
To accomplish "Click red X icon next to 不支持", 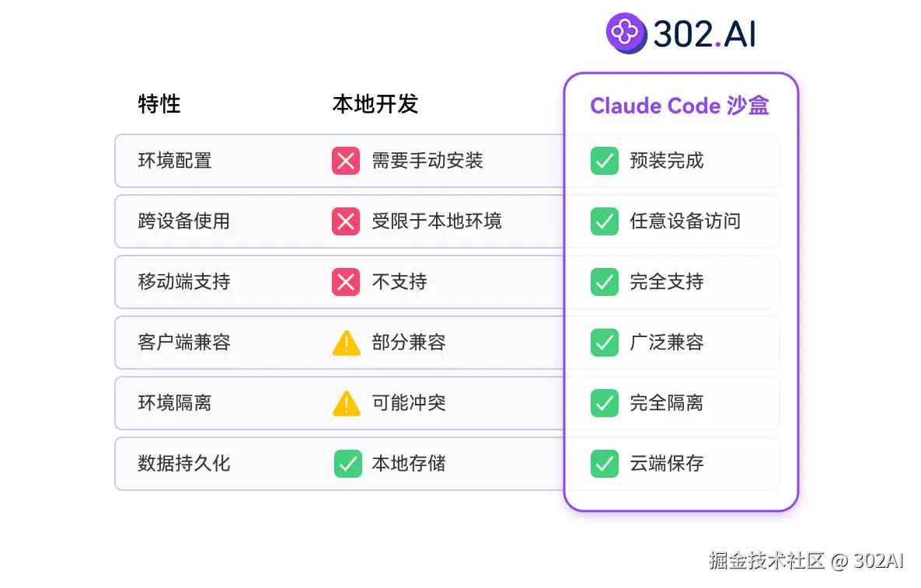I will [x=346, y=282].
